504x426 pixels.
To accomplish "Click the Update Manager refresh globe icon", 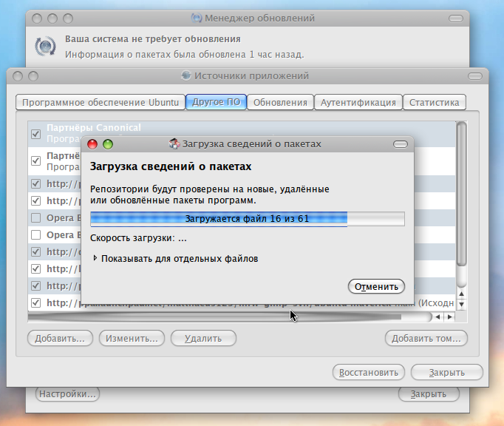I will [x=45, y=47].
